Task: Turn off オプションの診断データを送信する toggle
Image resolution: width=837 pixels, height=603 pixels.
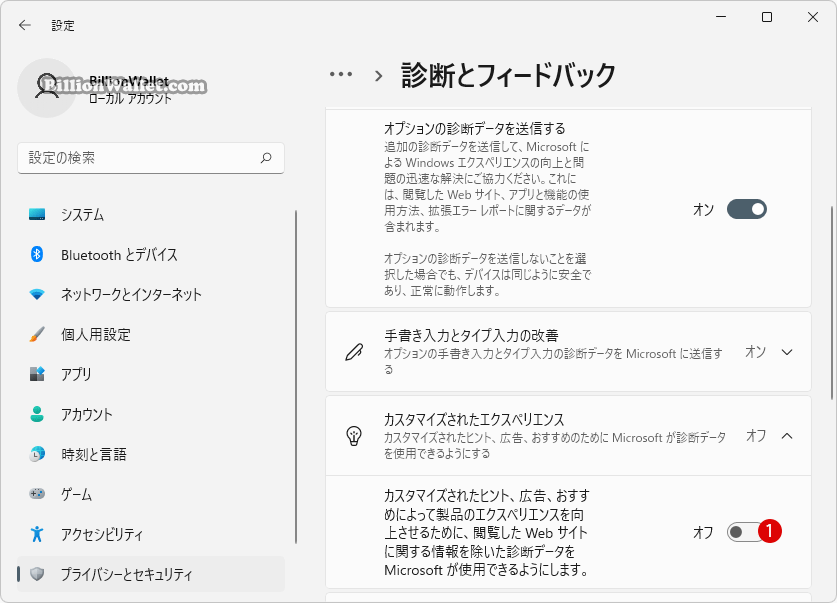Action: point(746,209)
